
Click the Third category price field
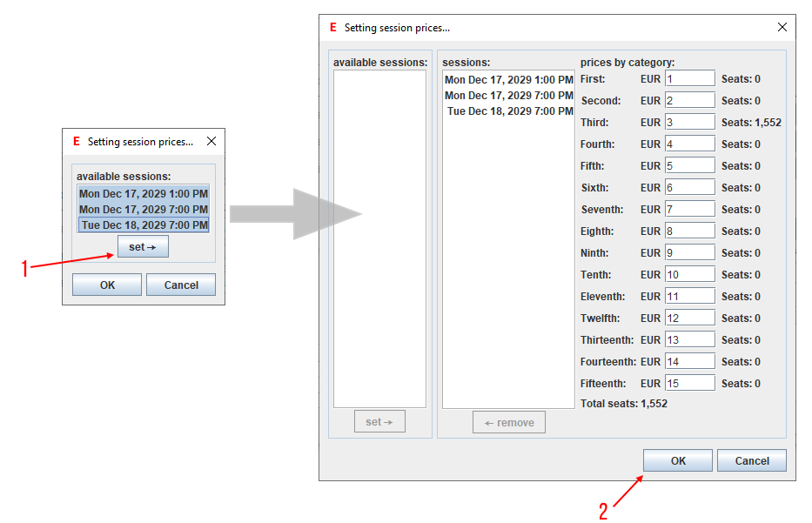[x=690, y=122]
